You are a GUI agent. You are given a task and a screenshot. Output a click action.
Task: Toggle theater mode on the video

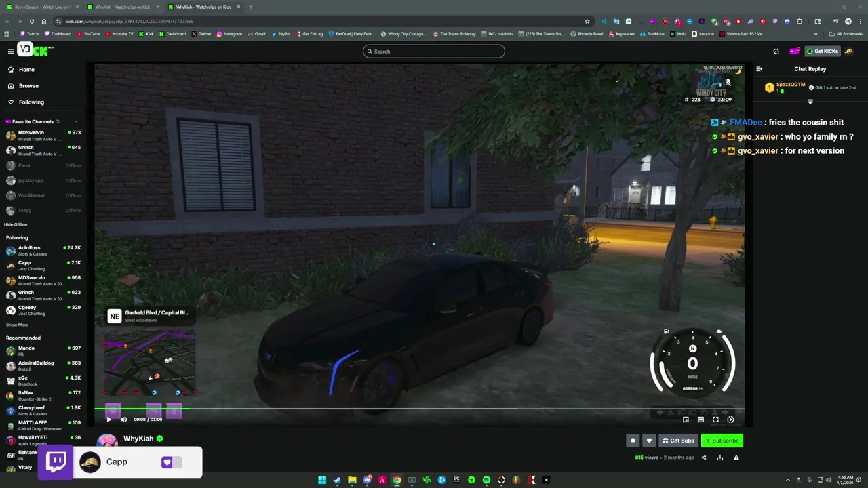click(701, 420)
